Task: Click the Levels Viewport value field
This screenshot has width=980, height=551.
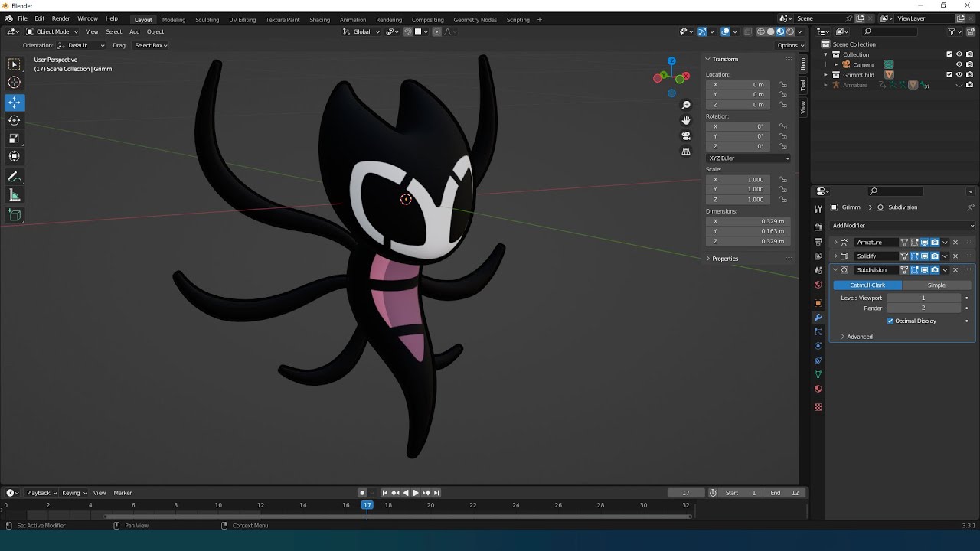Action: tap(923, 298)
